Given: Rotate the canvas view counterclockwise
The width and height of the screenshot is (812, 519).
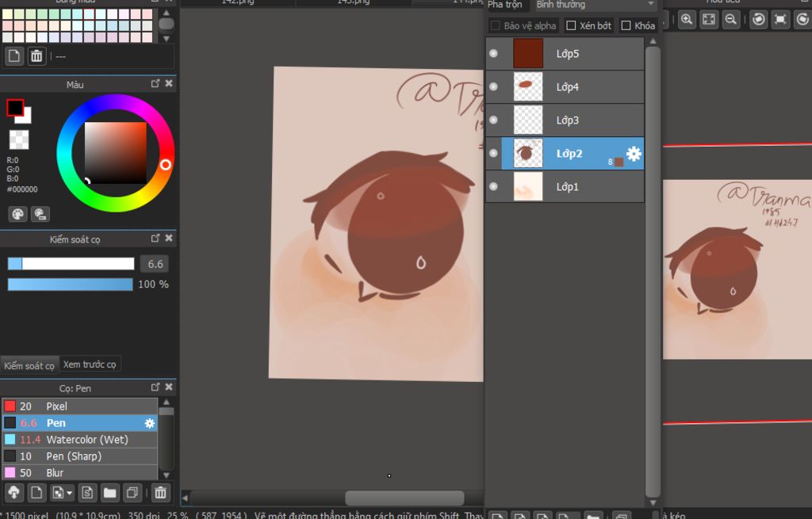Looking at the screenshot, I should pos(759,20).
